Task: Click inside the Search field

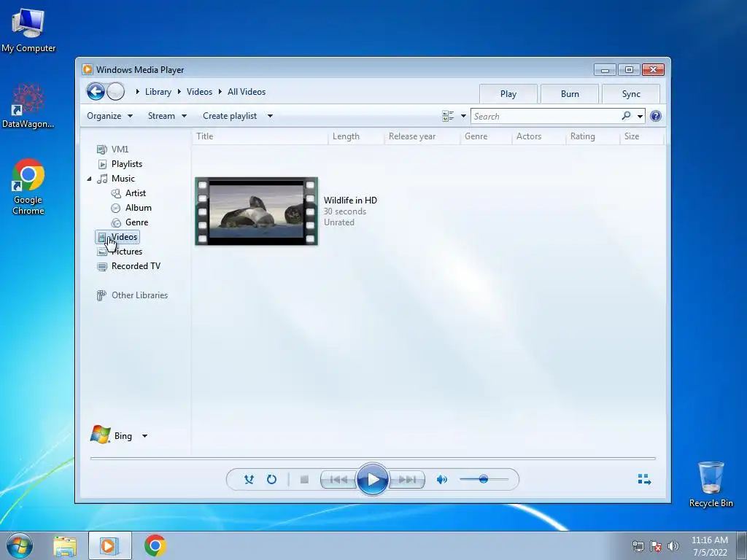Action: 546,116
